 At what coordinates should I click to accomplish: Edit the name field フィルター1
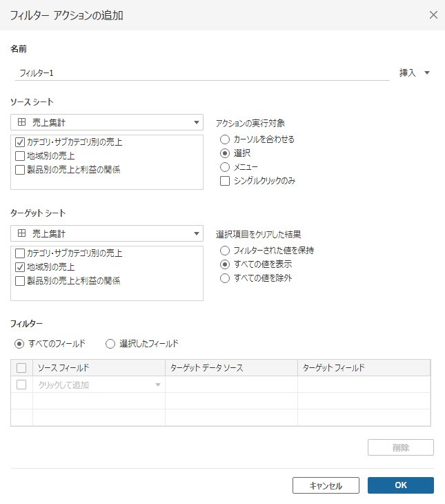pos(201,73)
